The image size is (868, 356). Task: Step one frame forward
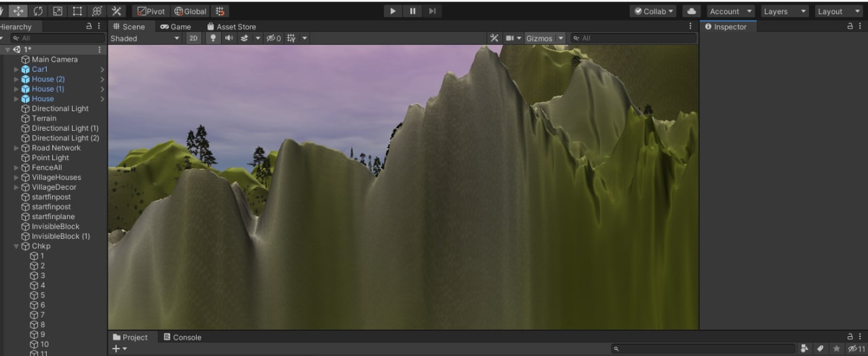pyautogui.click(x=432, y=11)
